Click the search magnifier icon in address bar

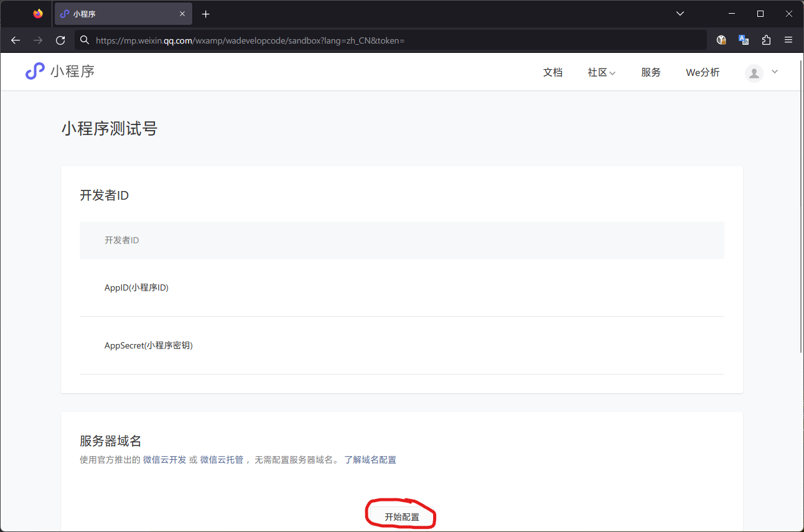(x=85, y=40)
